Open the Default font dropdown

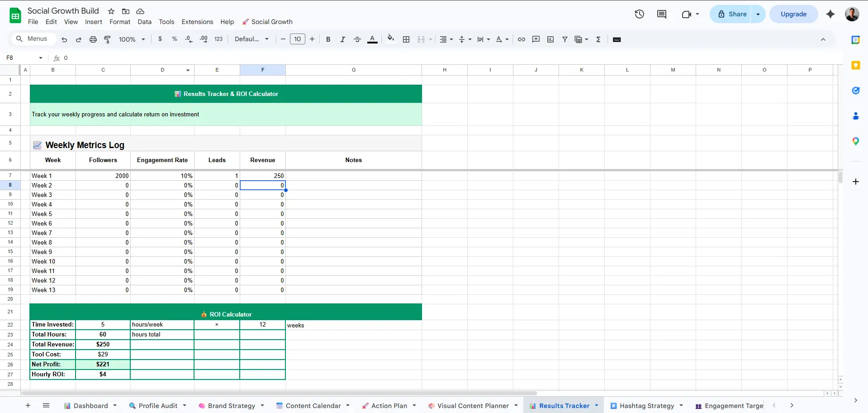pyautogui.click(x=251, y=39)
